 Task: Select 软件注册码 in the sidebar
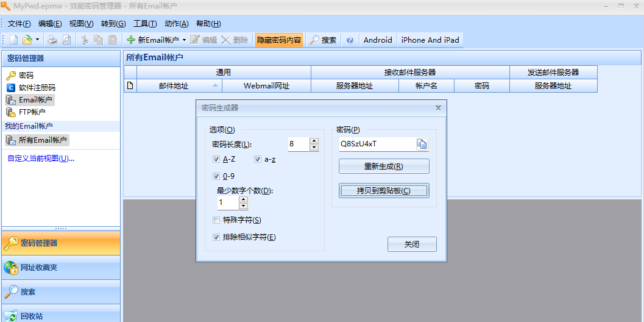31,88
